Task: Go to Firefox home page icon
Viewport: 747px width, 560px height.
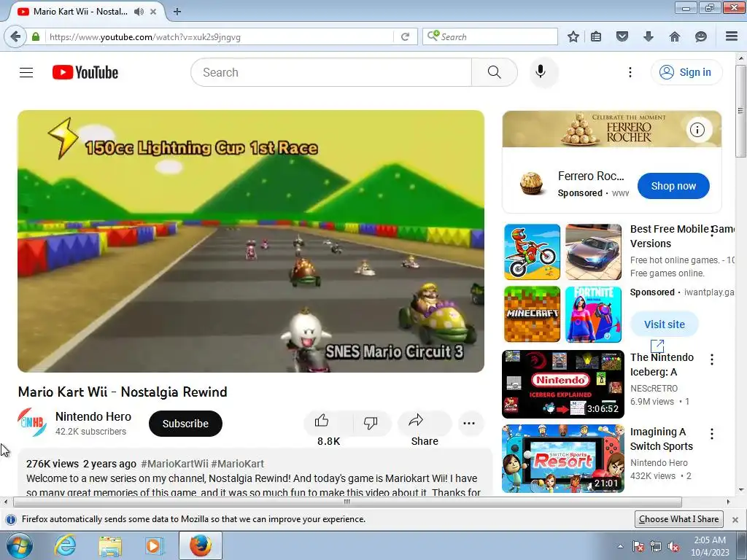Action: [x=675, y=36]
